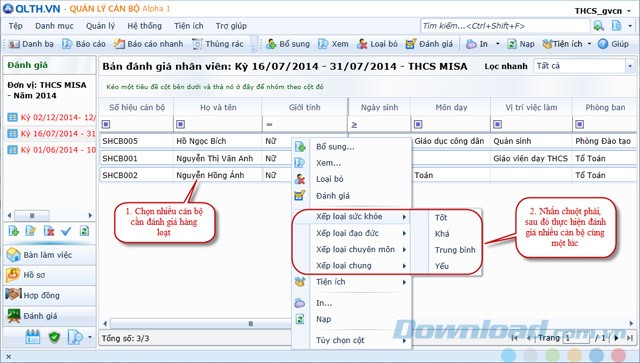Open the Quản lý menu
Screen dimensions: 640x363
tap(100, 26)
